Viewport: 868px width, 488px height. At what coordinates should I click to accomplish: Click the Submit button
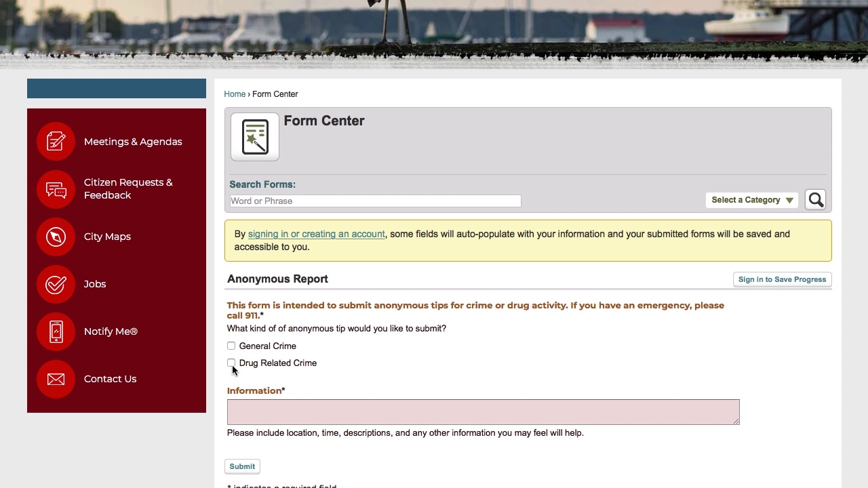pos(242,466)
